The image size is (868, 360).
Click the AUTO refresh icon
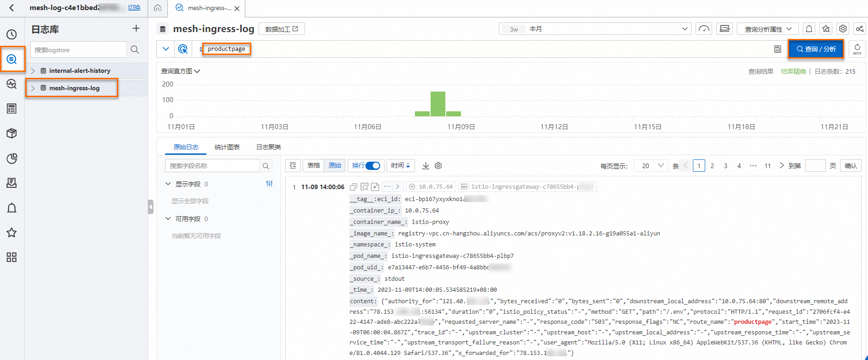[x=857, y=49]
